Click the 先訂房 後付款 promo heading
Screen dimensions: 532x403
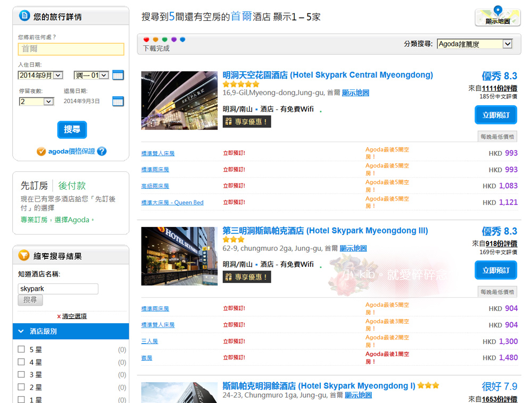(53, 186)
